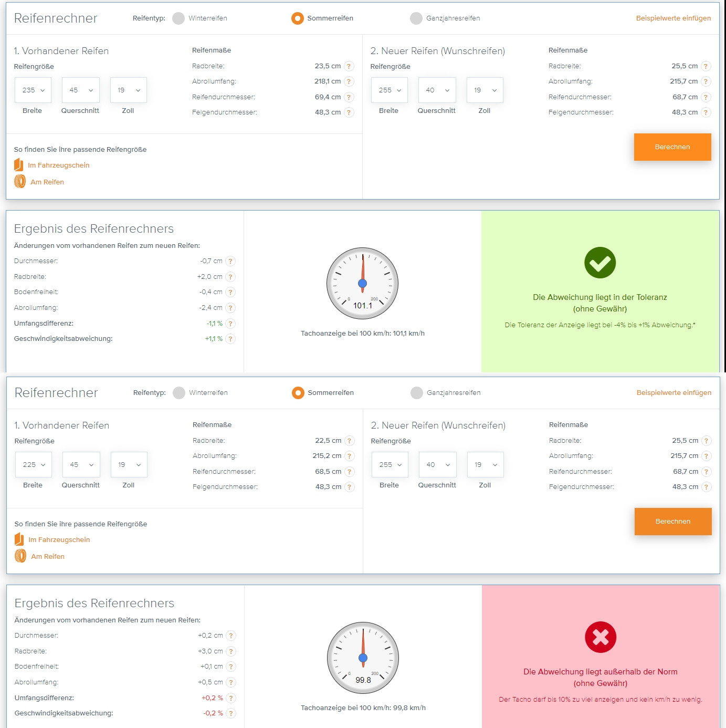Viewport: 726px width, 728px height.
Task: Click help icon beside Abrollumfang 218,1 cm
Action: [x=349, y=81]
